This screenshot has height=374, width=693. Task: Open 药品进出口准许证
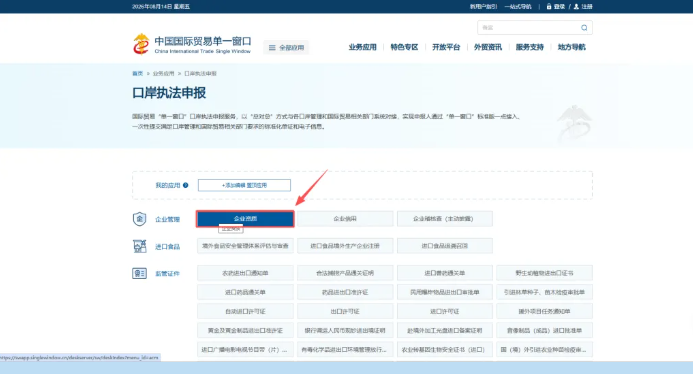pos(345,292)
